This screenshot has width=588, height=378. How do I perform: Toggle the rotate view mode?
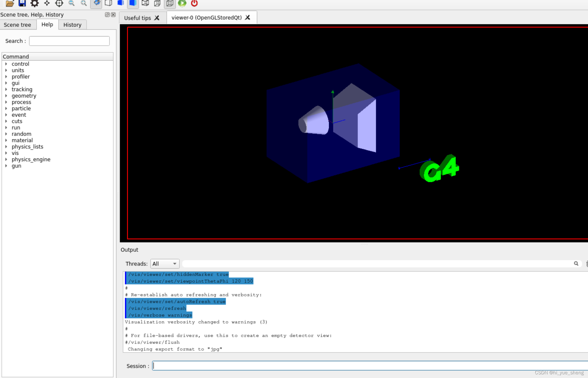[x=96, y=3]
